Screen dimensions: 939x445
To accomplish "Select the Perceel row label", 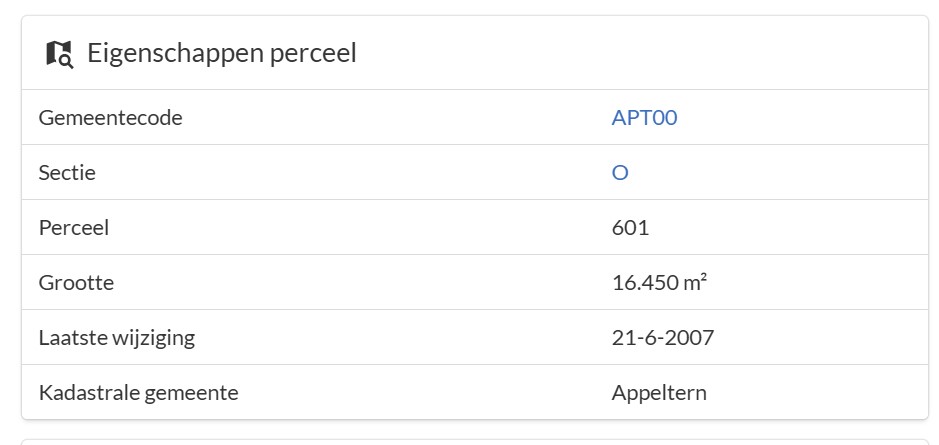I will 73,228.
